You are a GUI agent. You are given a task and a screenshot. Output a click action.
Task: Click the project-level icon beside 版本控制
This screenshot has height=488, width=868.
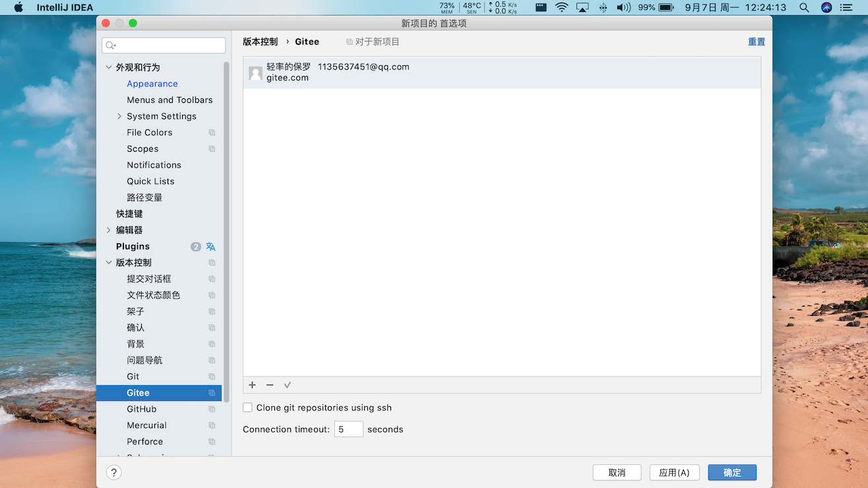tap(212, 262)
